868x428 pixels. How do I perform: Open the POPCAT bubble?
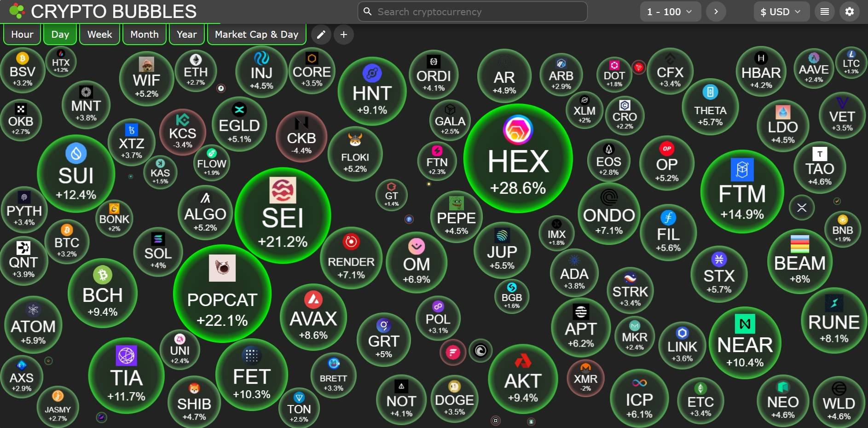click(222, 294)
